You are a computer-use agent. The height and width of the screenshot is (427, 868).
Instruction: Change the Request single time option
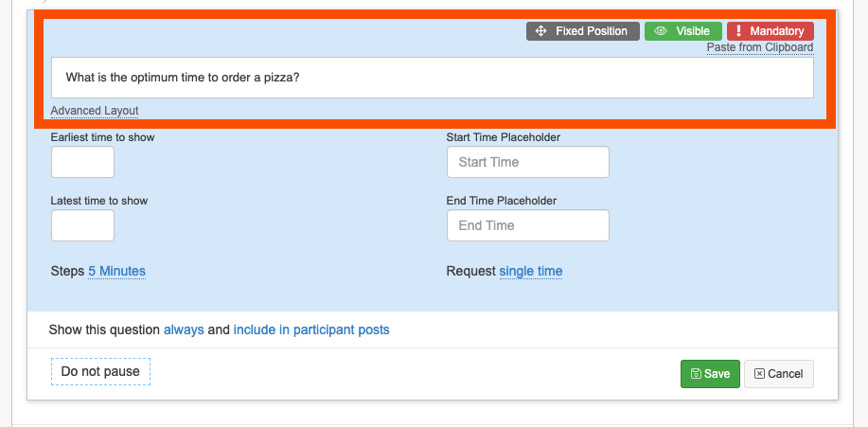[x=531, y=271]
